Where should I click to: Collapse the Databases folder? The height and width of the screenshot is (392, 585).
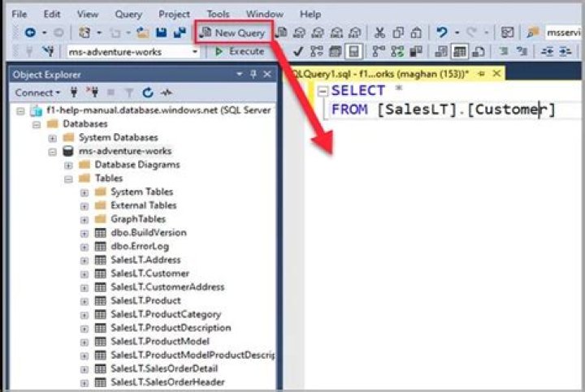[x=37, y=124]
